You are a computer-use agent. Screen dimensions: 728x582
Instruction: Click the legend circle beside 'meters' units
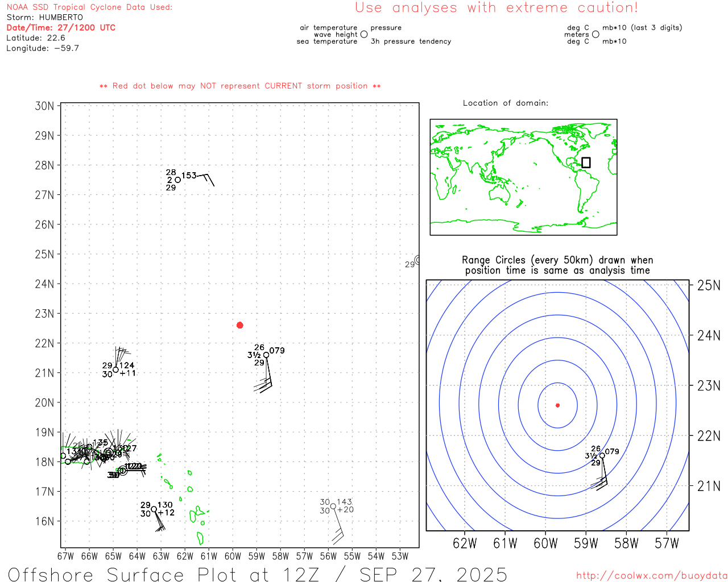595,34
